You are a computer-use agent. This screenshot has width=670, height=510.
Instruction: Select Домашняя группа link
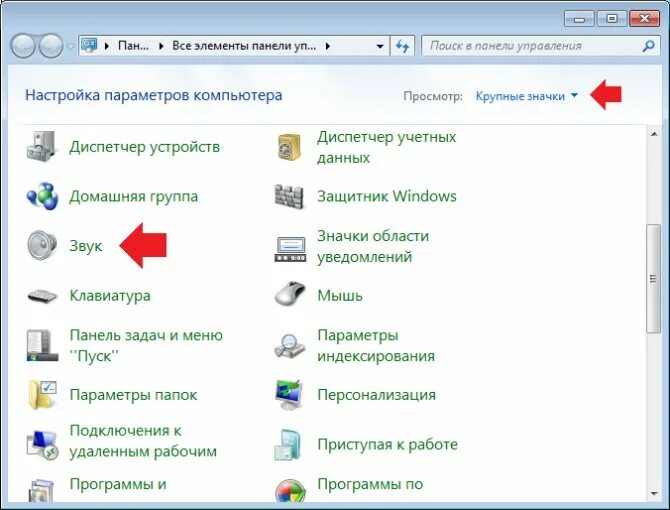(134, 196)
